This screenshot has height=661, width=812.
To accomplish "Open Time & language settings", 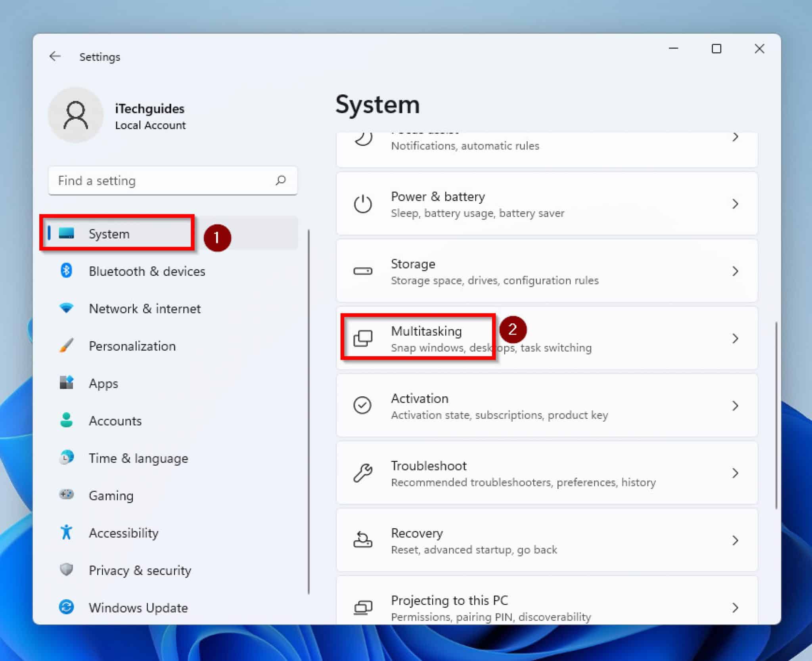I will pyautogui.click(x=172, y=458).
